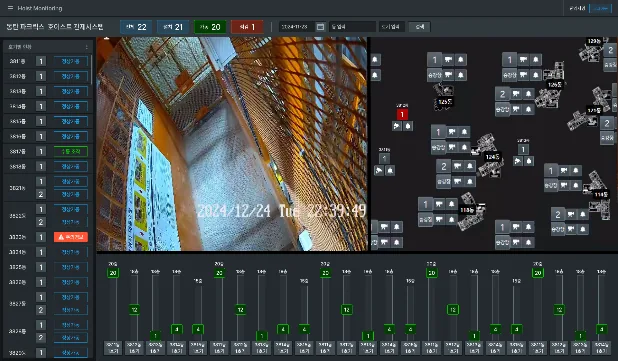
Task: Open camera for hoist 1 near building 125
Action: [448, 60]
